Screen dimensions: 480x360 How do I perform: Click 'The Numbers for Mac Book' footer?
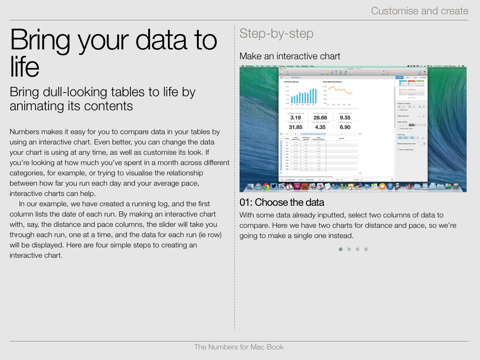pyautogui.click(x=239, y=347)
